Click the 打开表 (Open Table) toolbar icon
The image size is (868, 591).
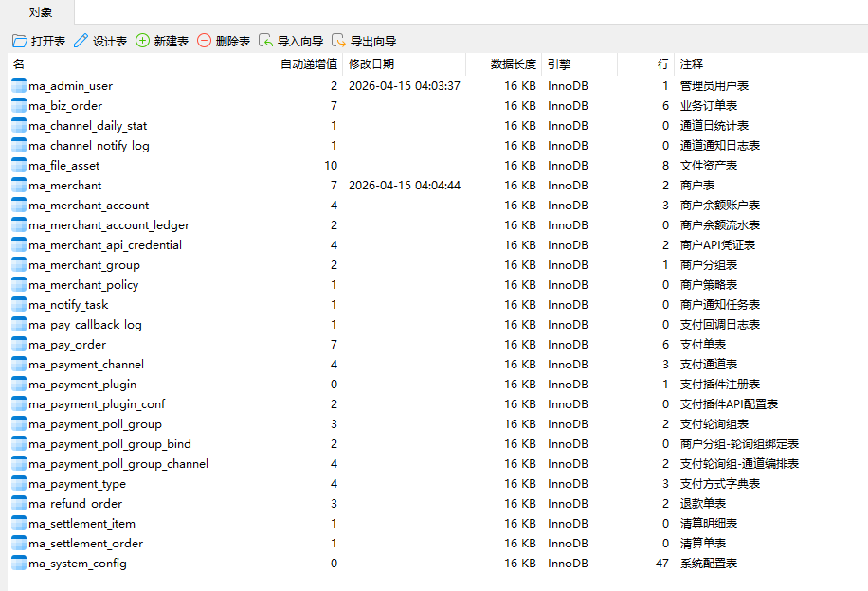[x=20, y=41]
